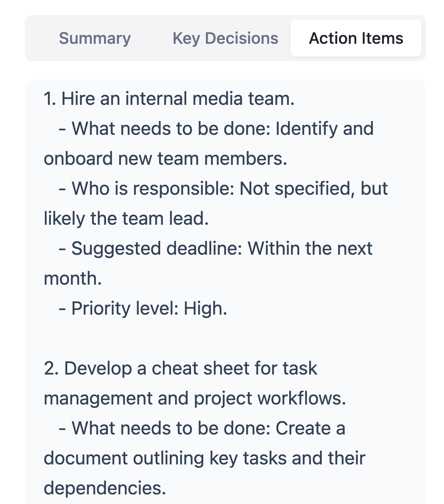
Task: Click the "Suggested deadline" label
Action: [x=157, y=249]
